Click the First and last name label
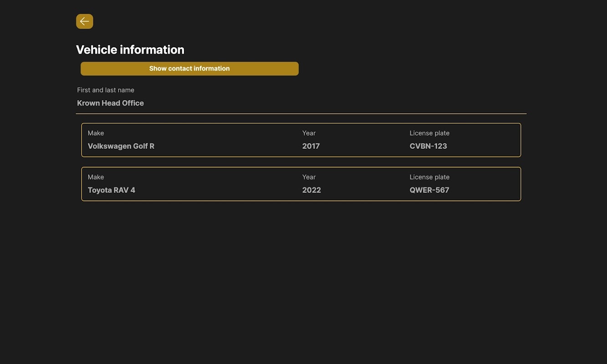607x364 pixels. pos(105,90)
